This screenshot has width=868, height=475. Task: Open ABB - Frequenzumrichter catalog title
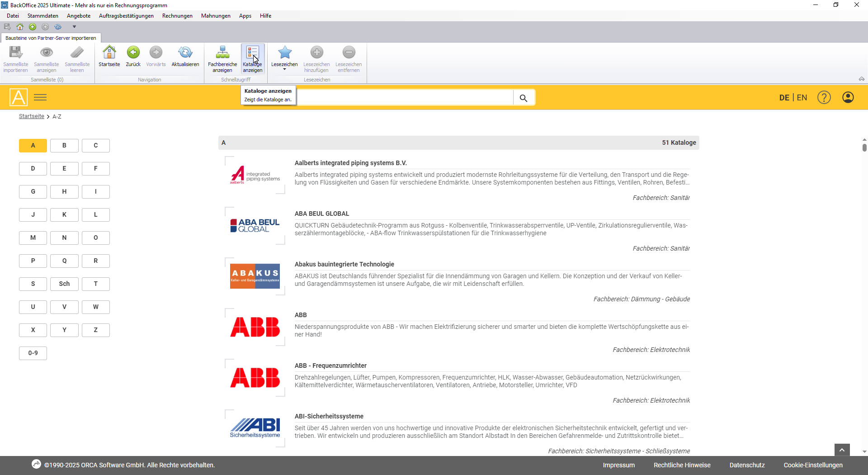coord(330,366)
